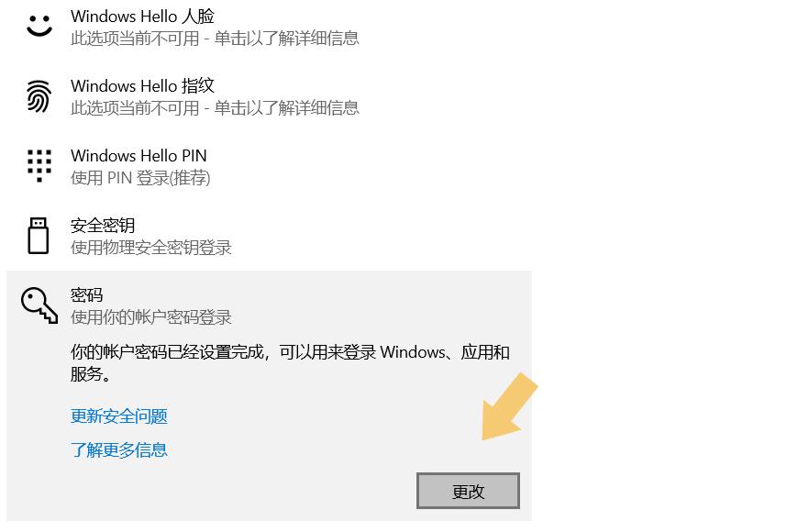This screenshot has width=798, height=532.
Task: Click the face option unavailable description text
Action: pos(215,39)
